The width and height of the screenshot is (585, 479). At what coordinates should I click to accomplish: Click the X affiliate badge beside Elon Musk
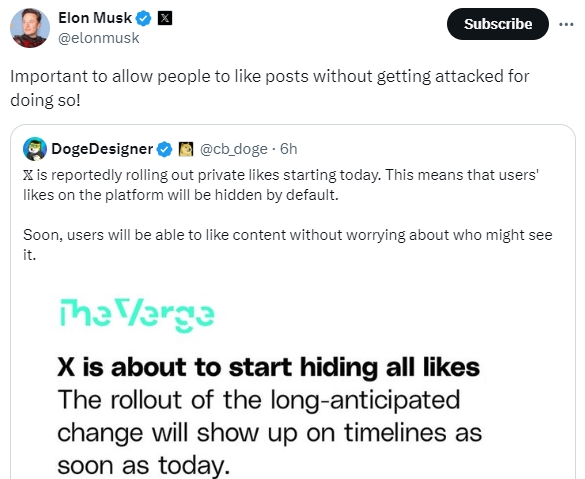pos(165,18)
